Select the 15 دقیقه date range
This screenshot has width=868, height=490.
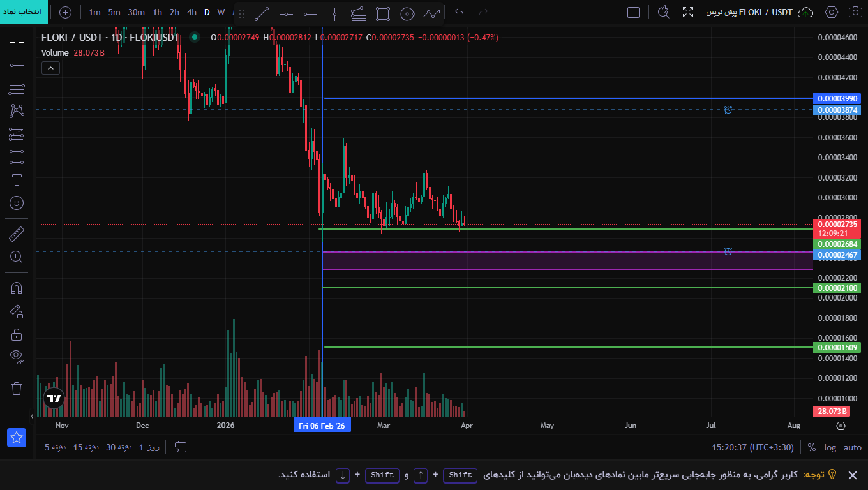(x=86, y=447)
